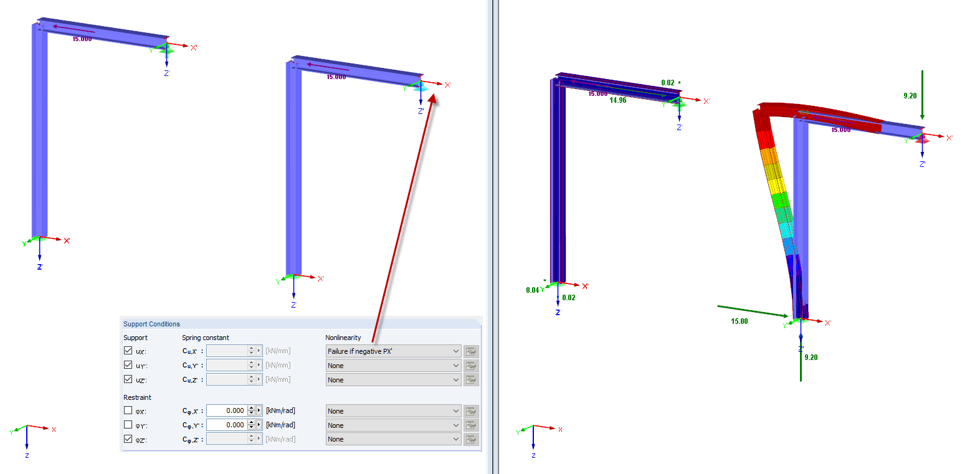
Task: Click edit nonlinearity icon for φX' row
Action: pos(471,411)
